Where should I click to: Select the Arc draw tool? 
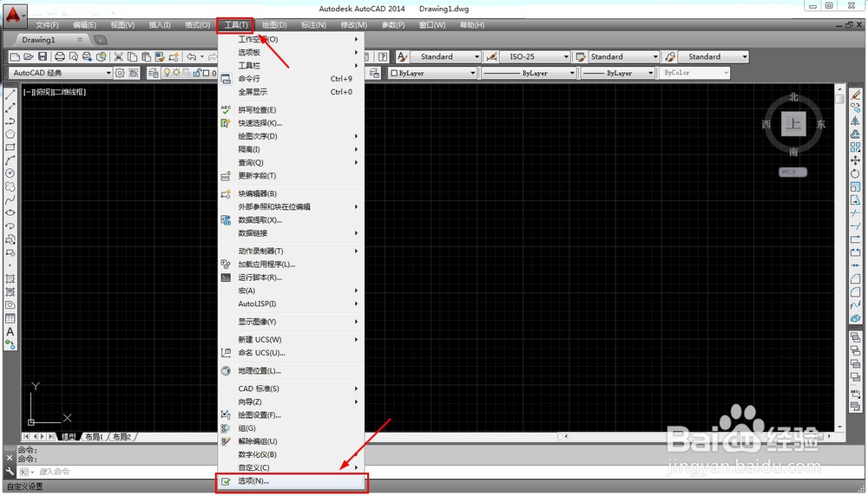point(10,160)
